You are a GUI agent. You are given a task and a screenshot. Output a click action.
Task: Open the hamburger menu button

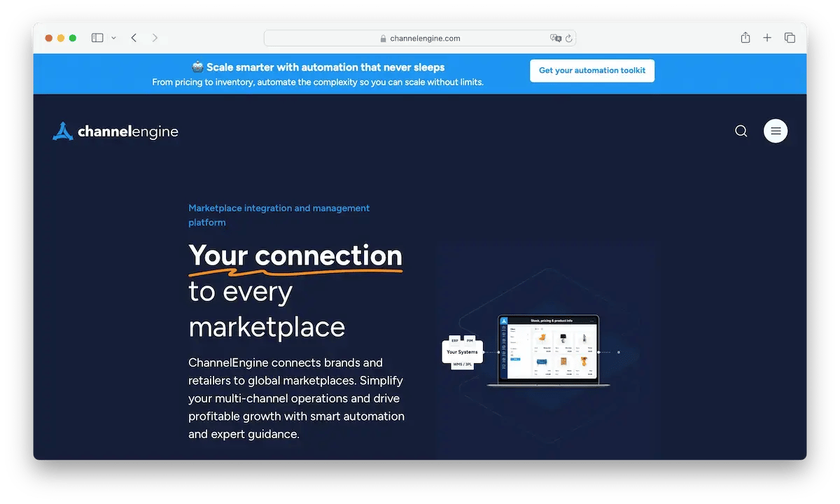[x=776, y=131]
